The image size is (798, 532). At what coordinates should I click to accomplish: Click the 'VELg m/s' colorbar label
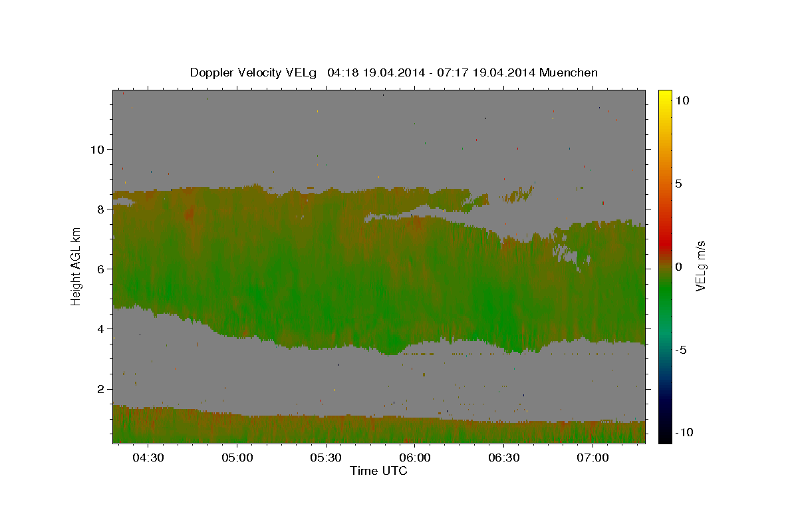(x=700, y=267)
